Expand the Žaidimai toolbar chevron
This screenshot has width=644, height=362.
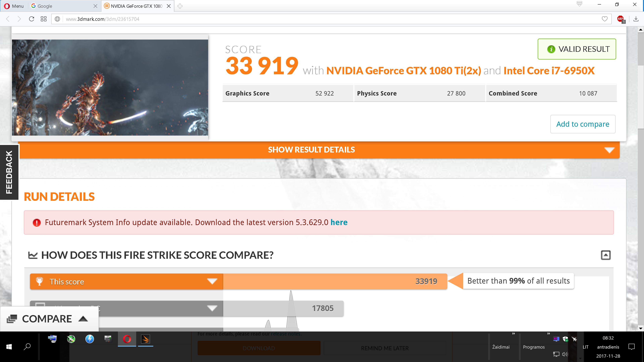pos(513,334)
